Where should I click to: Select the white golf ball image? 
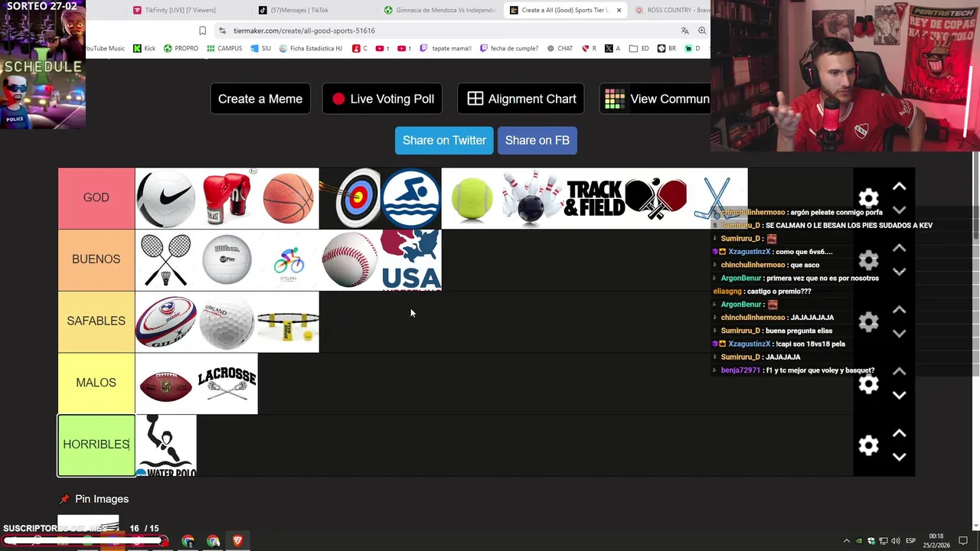coord(227,322)
